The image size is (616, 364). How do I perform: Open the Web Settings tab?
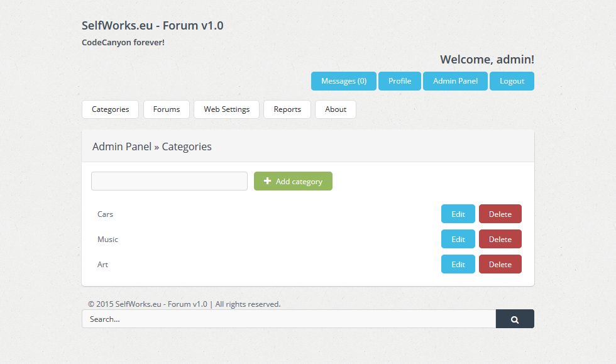[226, 109]
